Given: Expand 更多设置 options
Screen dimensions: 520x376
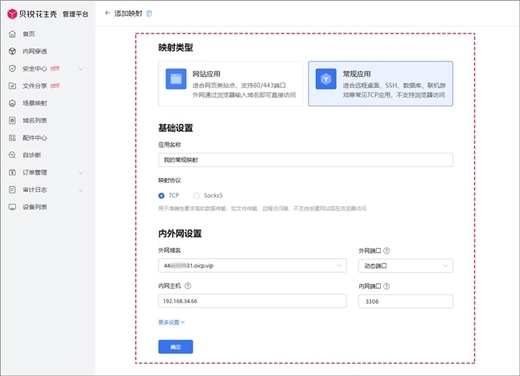Looking at the screenshot, I should 171,322.
